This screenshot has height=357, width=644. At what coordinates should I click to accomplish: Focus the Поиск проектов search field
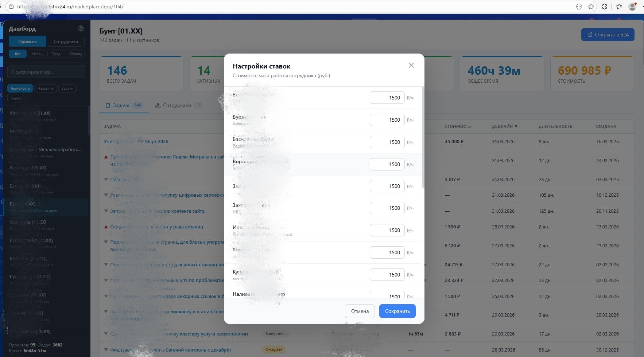coord(47,72)
